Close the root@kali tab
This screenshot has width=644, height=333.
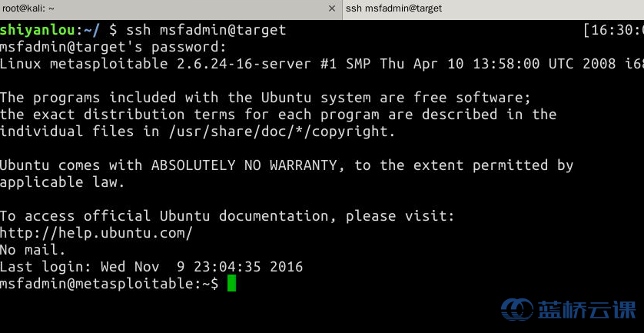tap(332, 8)
